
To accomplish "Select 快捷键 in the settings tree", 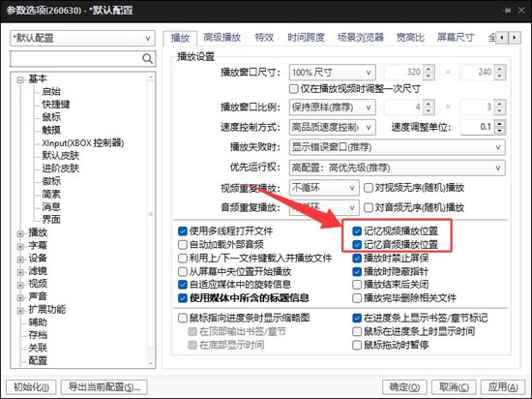I will [x=56, y=105].
